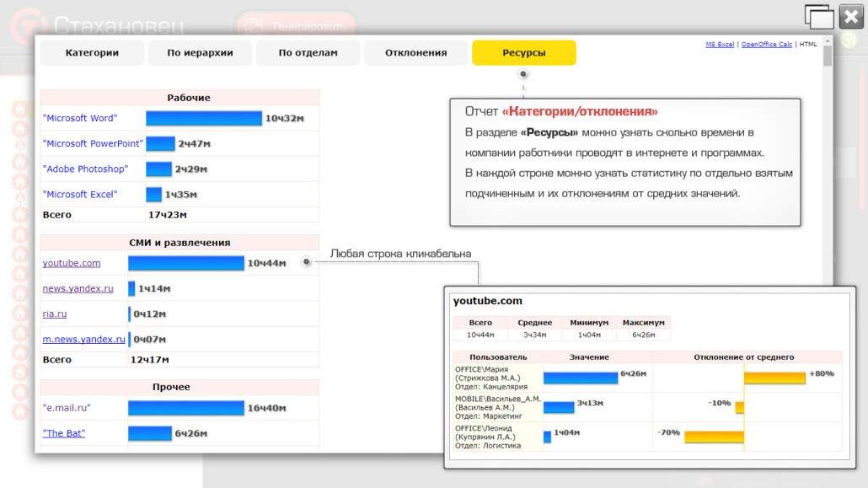Open the "Microsoft PowerPoint" row
The width and height of the screenshot is (868, 488).
click(93, 143)
